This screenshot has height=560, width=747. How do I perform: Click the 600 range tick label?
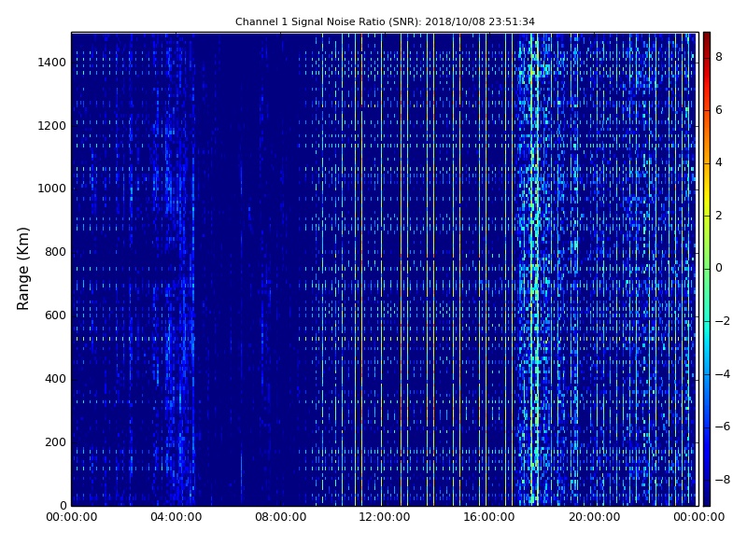pos(55,315)
